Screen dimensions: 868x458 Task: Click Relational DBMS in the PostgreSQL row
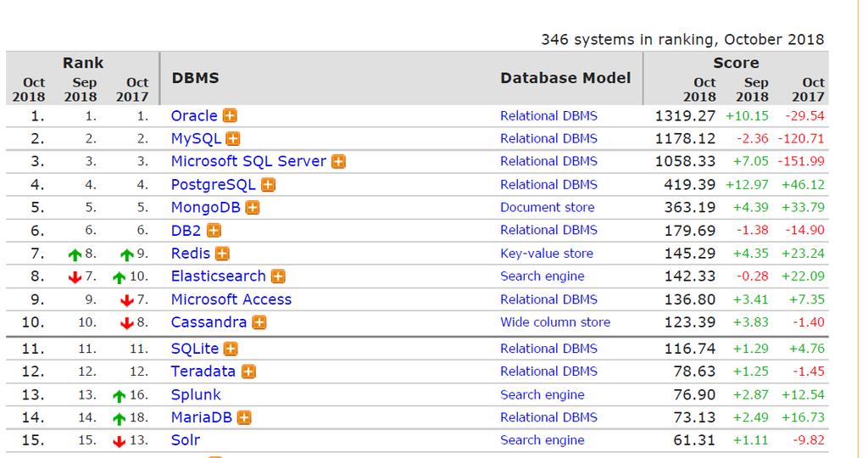548,184
